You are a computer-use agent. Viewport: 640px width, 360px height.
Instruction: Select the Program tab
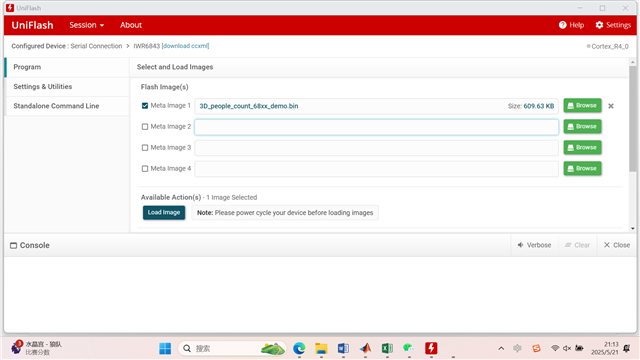[x=67, y=67]
